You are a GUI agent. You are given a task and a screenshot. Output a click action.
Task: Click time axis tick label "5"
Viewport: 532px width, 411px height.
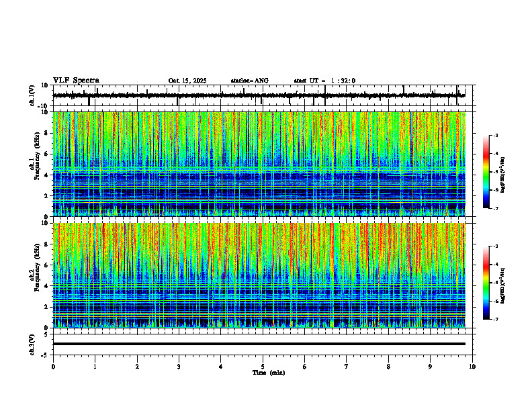(x=263, y=367)
